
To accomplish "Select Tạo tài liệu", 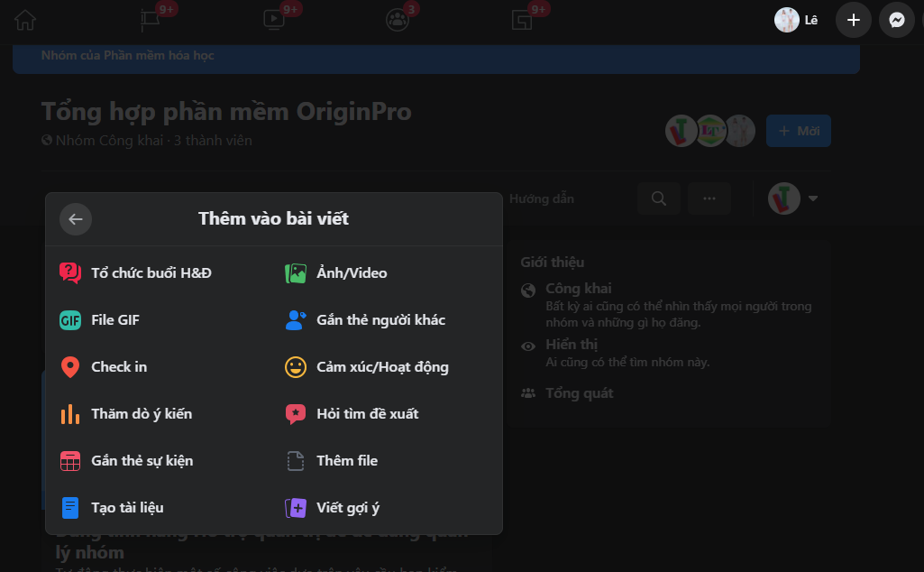I will tap(112, 508).
